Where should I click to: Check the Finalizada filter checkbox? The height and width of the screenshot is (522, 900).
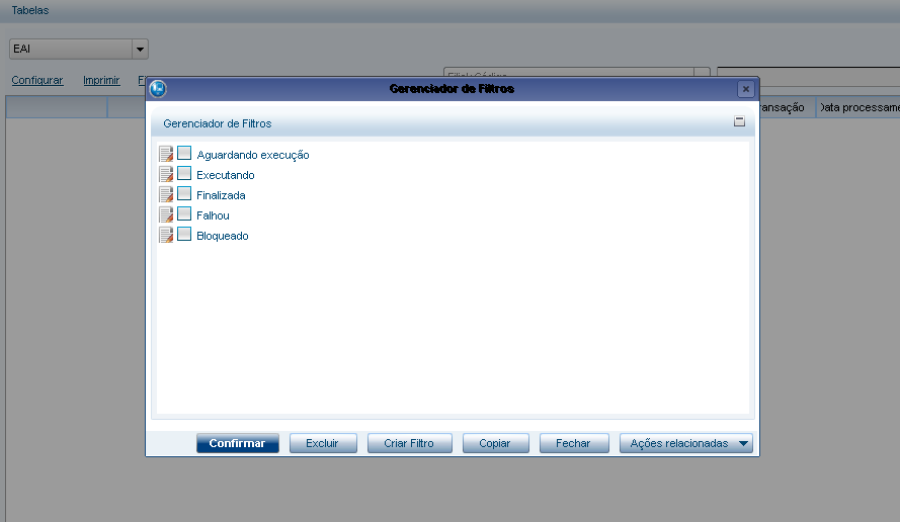coord(184,193)
